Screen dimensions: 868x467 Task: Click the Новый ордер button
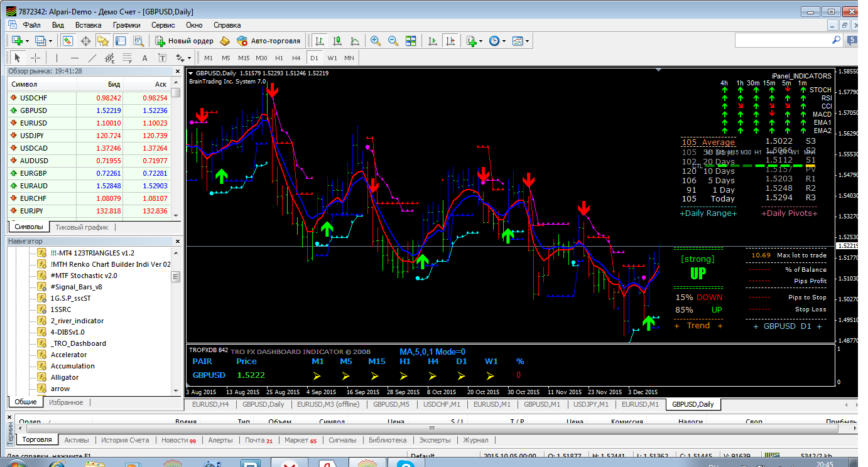pos(185,41)
